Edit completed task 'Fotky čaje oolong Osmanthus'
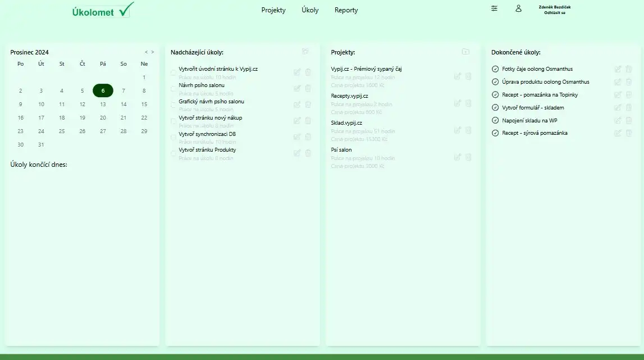The image size is (644, 360). (618, 69)
